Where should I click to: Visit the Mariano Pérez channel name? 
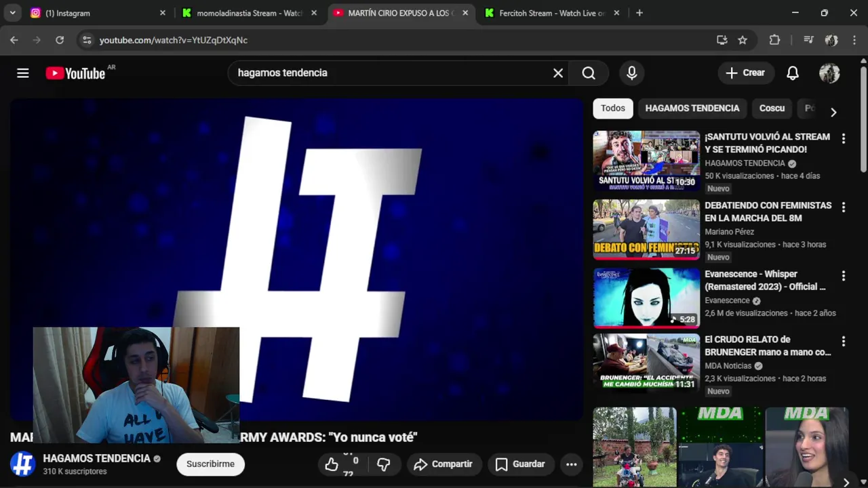729,232
